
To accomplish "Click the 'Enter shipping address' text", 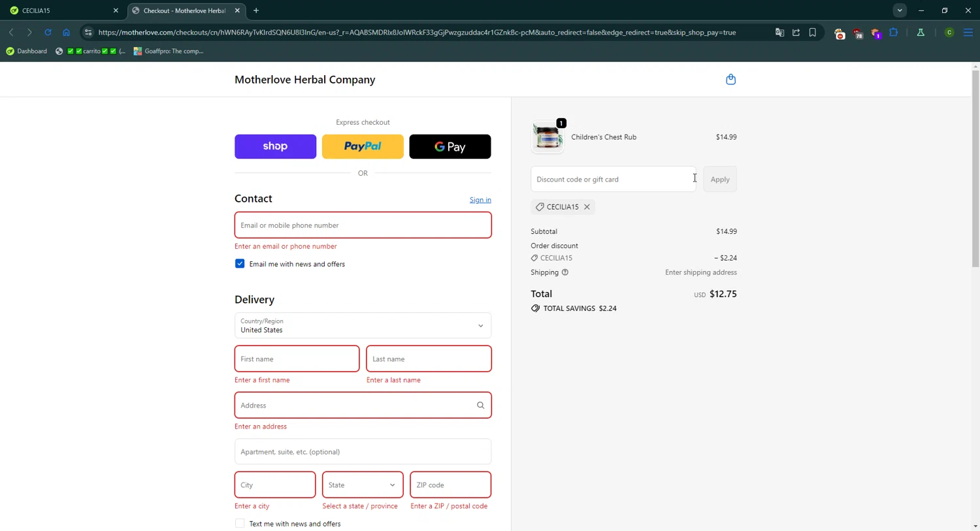I will [701, 272].
